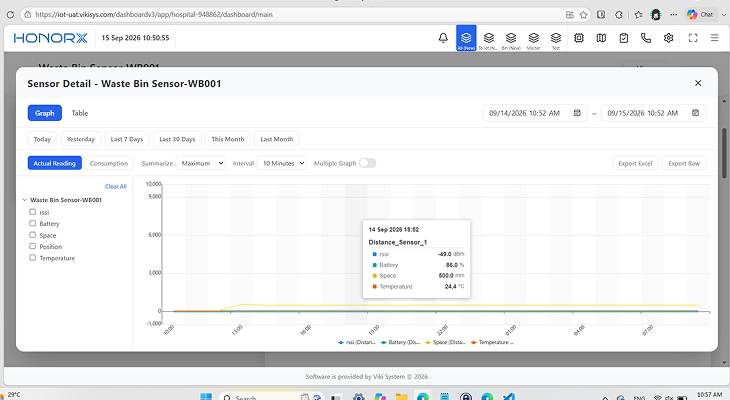
Task: Toggle Battery series in chart legend
Action: click(400, 342)
